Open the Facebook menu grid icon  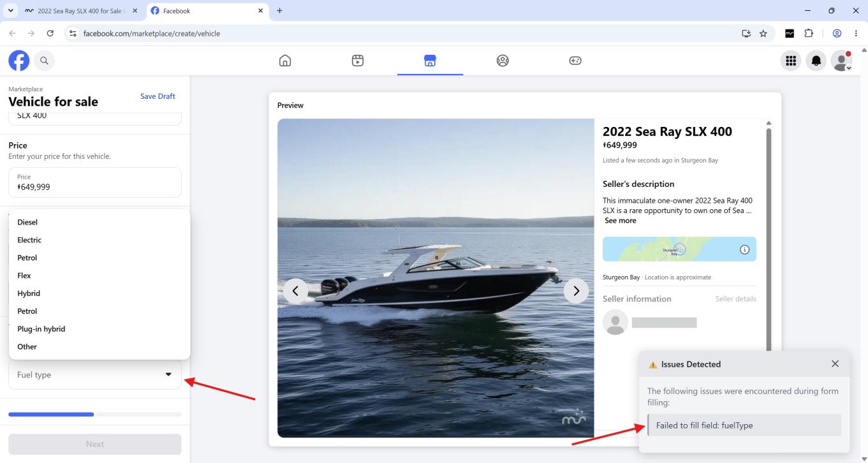(x=791, y=61)
